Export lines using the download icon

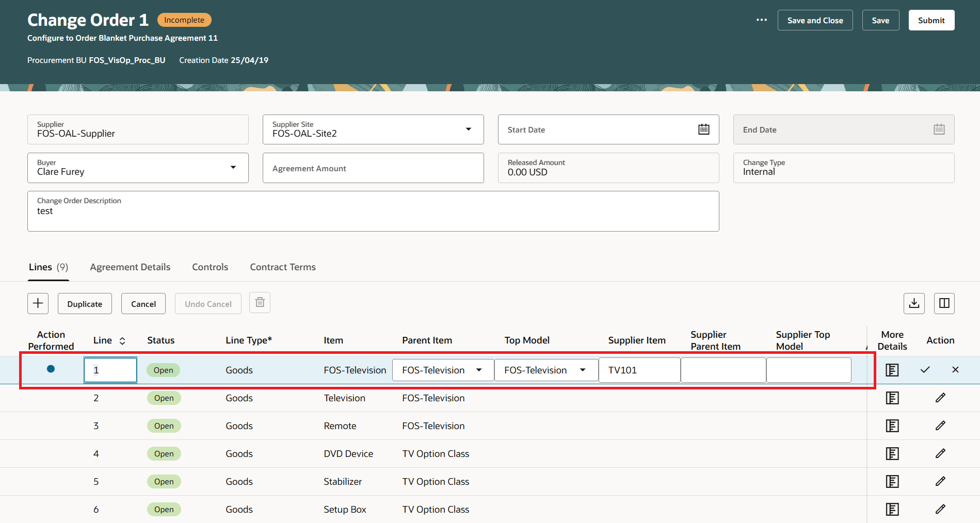(913, 303)
